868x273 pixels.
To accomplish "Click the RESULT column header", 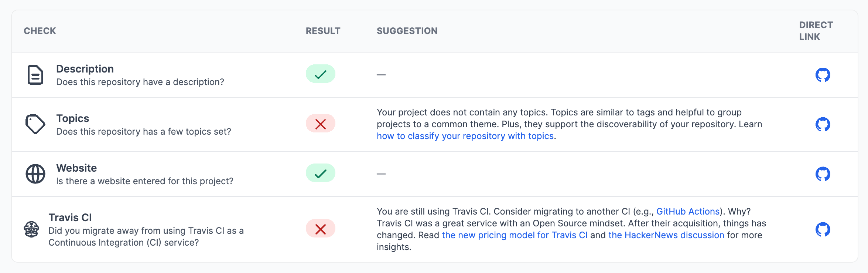I will coord(323,31).
